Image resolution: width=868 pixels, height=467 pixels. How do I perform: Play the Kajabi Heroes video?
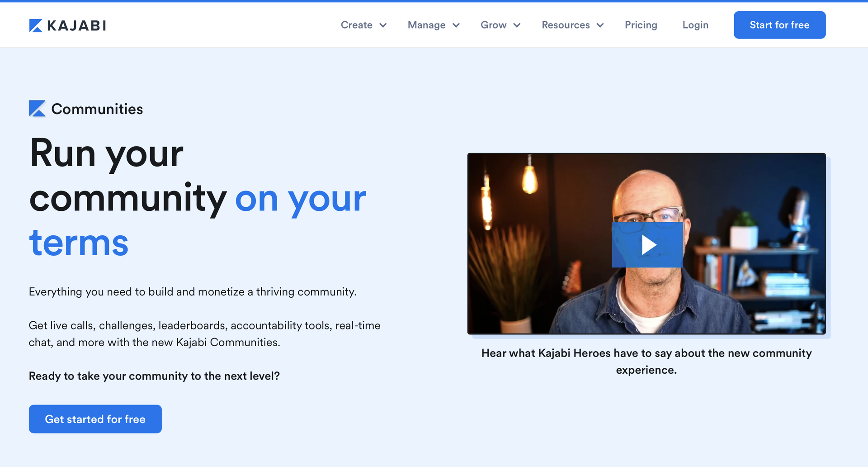coord(647,245)
